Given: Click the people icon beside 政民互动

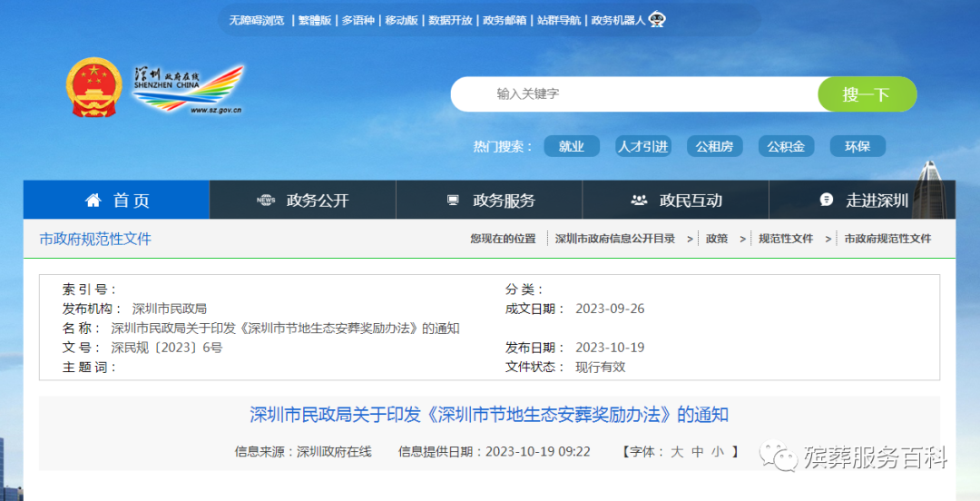Looking at the screenshot, I should click(639, 201).
